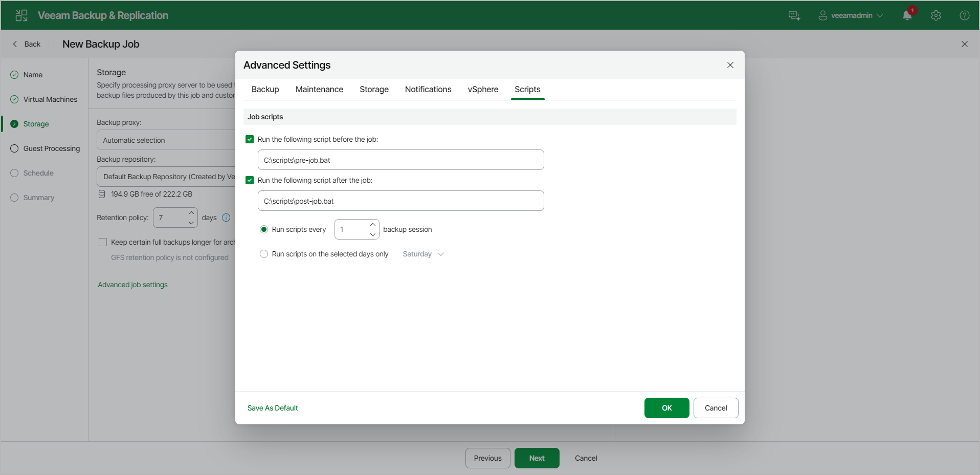
Task: Open the notifications bell icon
Action: click(907, 15)
